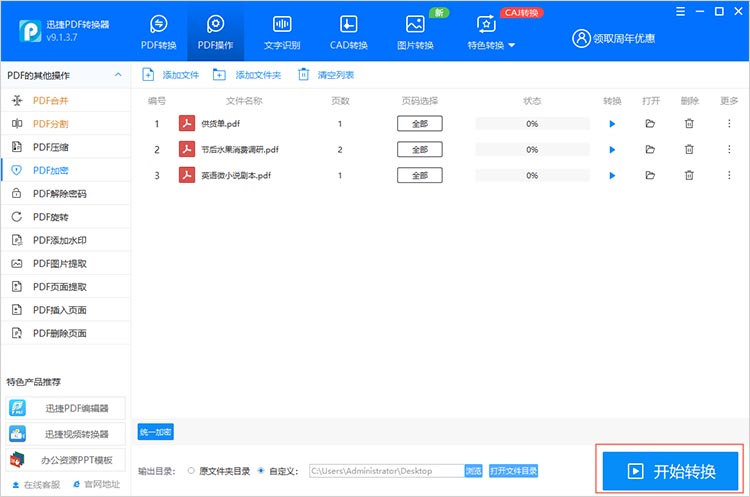Open more options for 英语微小说剧本.pdf

(x=729, y=175)
